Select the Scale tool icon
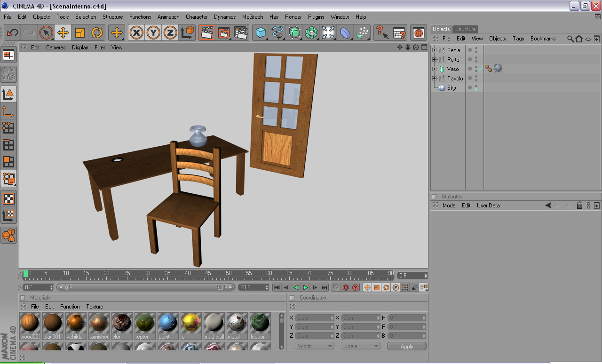The image size is (602, 364). [x=80, y=33]
